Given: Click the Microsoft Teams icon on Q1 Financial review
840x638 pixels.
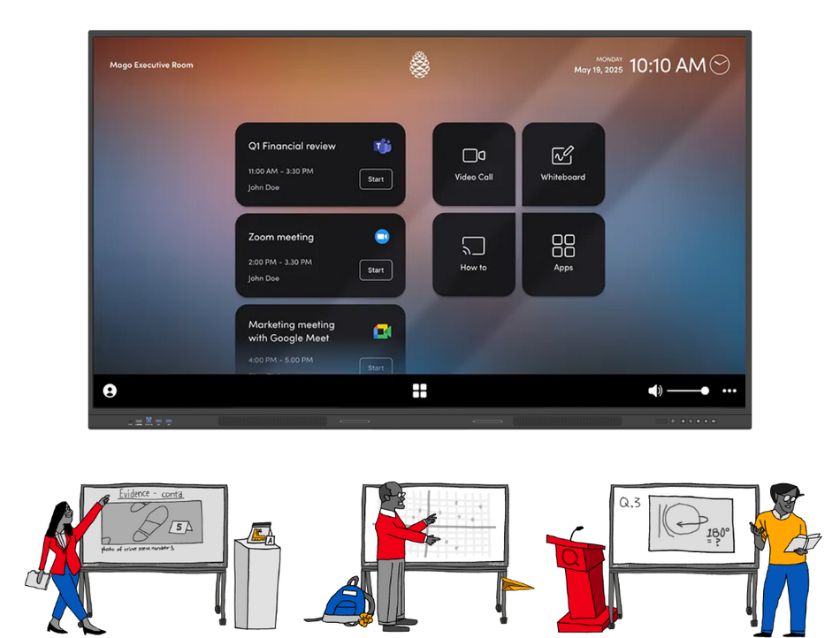Looking at the screenshot, I should tap(382, 146).
